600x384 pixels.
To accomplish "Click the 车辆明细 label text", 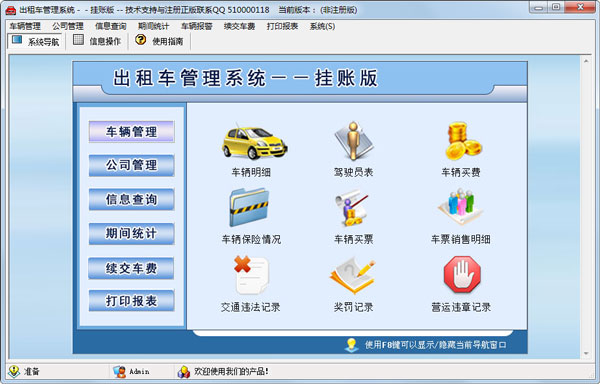I will point(251,172).
